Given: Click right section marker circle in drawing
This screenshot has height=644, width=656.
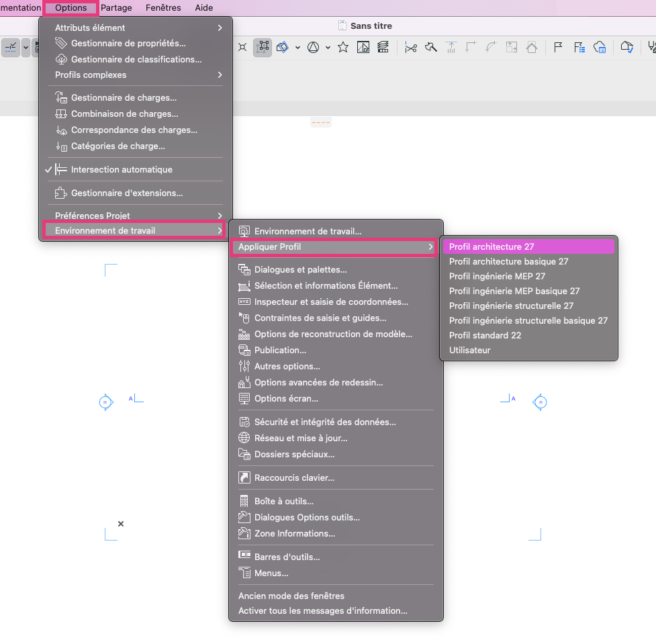Looking at the screenshot, I should point(540,402).
